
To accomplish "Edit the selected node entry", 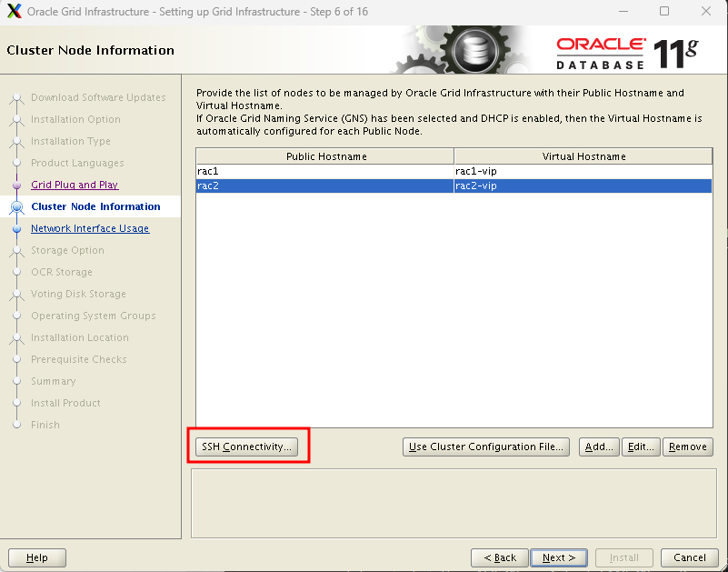I will click(641, 447).
